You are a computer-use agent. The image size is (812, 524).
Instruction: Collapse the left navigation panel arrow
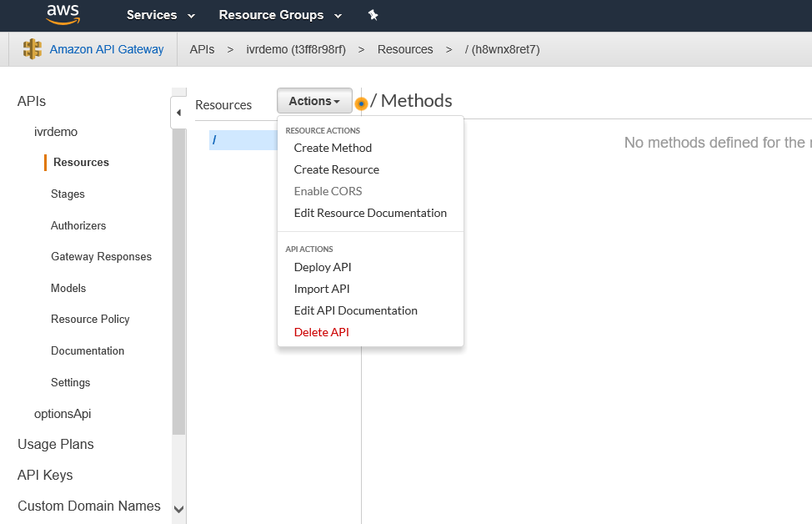click(x=178, y=113)
